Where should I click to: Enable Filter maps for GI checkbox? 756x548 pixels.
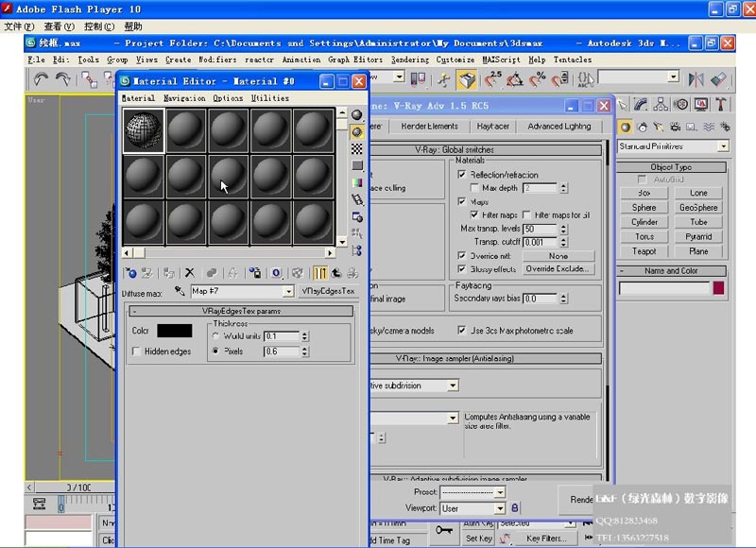[x=527, y=214]
